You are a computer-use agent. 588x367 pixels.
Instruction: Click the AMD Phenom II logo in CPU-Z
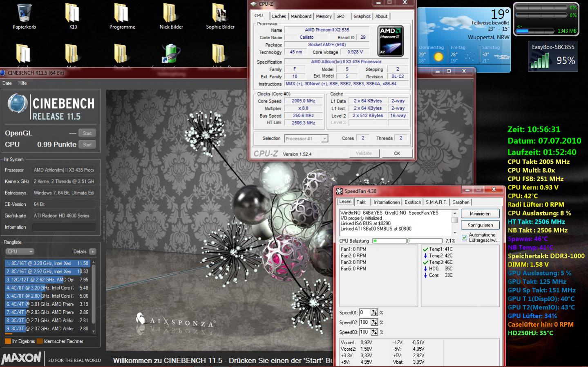pyautogui.click(x=391, y=41)
